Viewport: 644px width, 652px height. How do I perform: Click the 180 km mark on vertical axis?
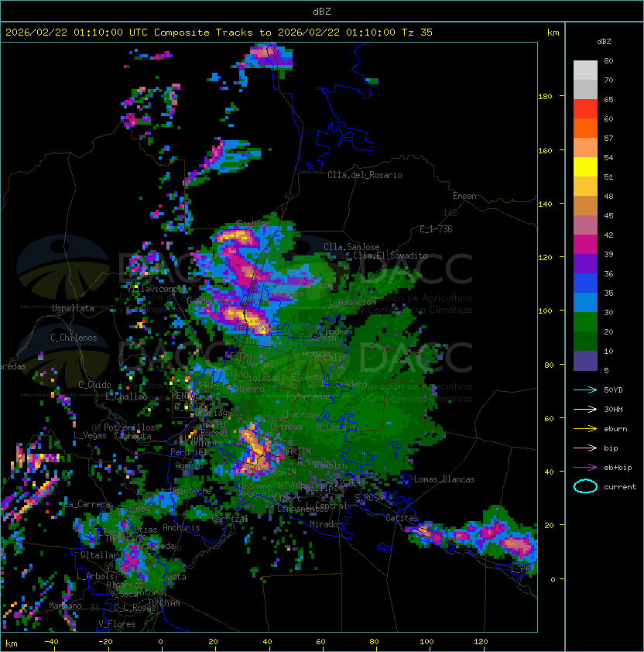click(x=545, y=97)
